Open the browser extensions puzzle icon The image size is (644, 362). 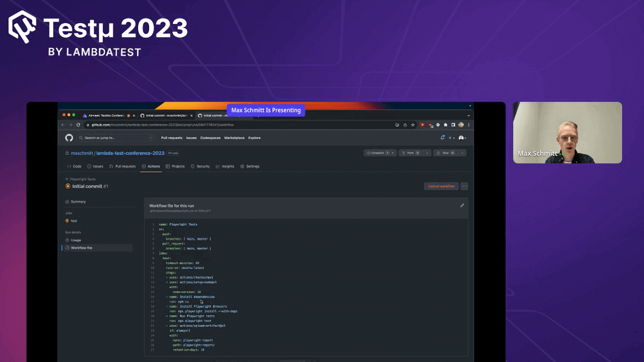[446, 125]
